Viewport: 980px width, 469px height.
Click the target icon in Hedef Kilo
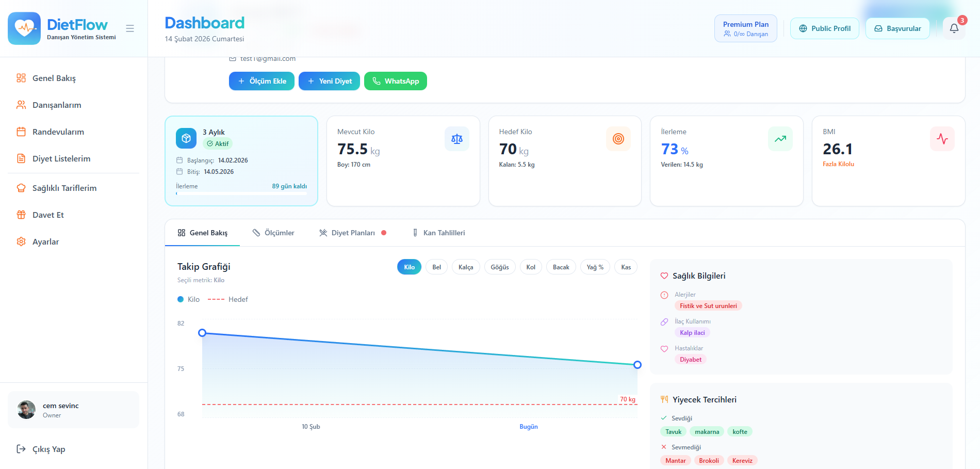[618, 139]
